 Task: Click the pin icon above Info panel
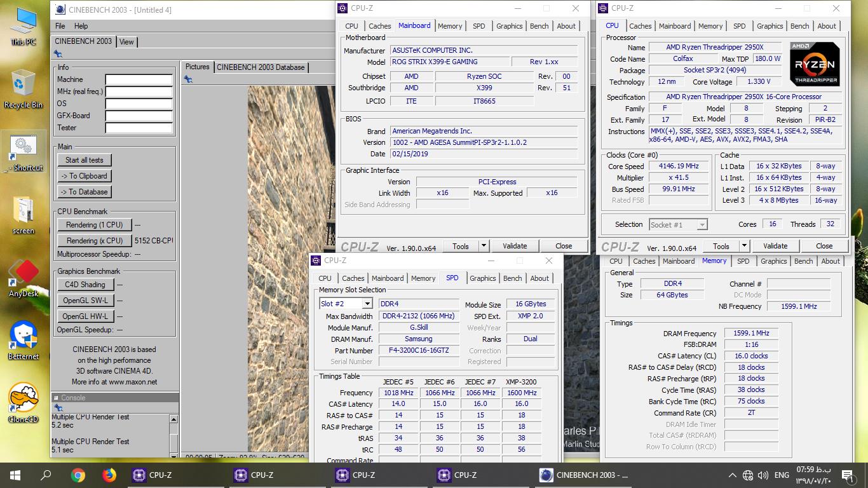tap(58, 54)
